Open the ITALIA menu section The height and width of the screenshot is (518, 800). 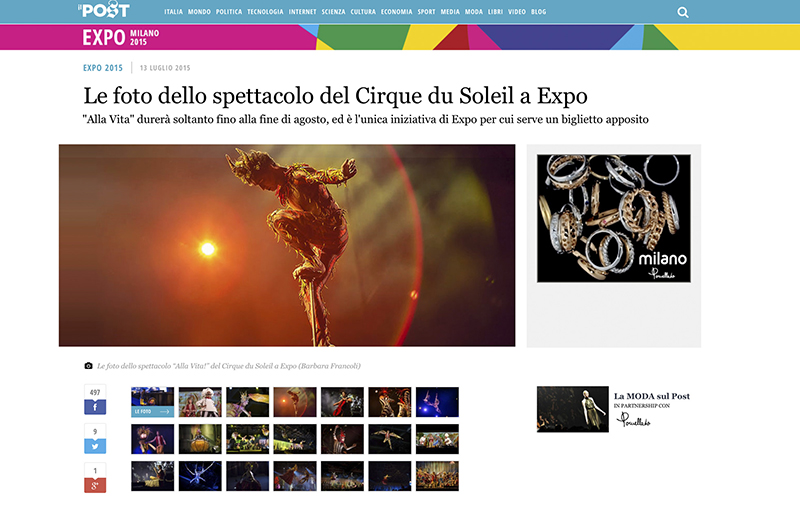click(173, 12)
